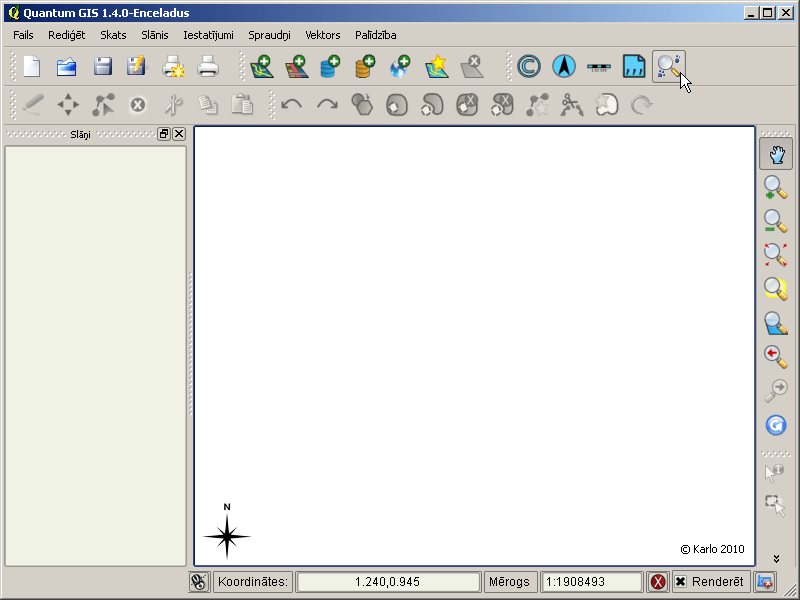The width and height of the screenshot is (800, 600).
Task: Stop map rendering red X button
Action: (x=658, y=582)
